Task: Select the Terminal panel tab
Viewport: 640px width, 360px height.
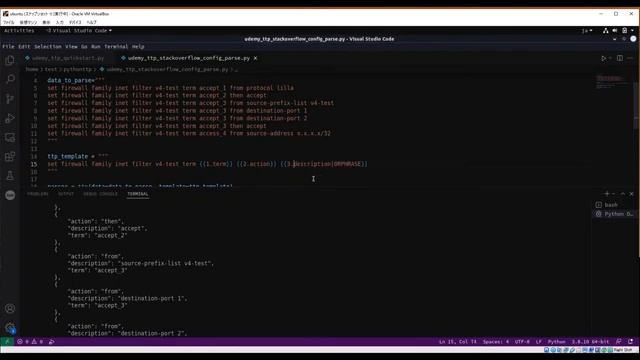Action: pyautogui.click(x=138, y=194)
